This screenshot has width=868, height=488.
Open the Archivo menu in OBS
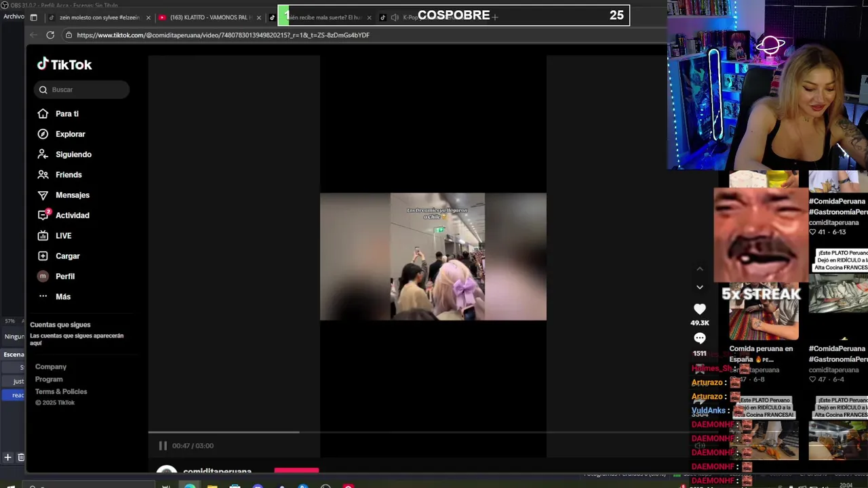point(14,16)
